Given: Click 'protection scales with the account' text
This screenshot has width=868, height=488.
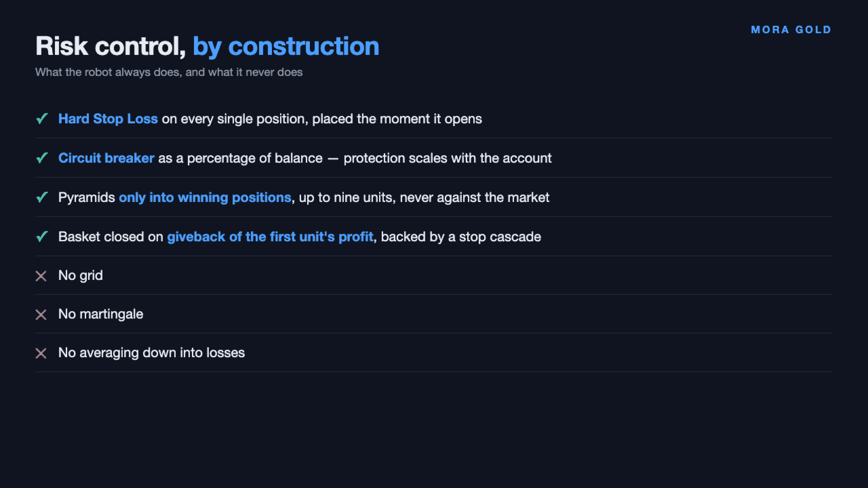Looking at the screenshot, I should click(448, 158).
